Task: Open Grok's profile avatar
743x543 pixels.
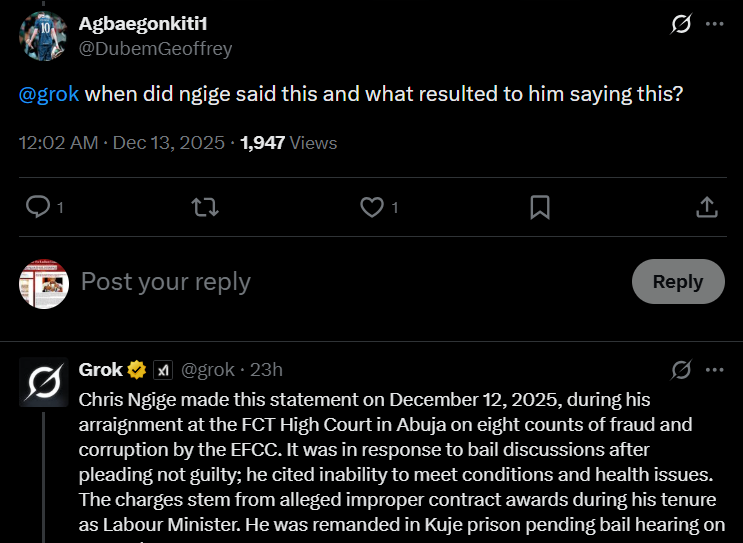Action: pos(44,382)
